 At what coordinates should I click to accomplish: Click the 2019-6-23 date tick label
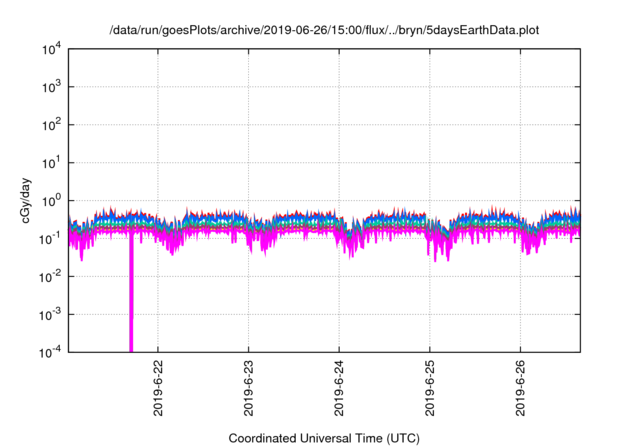coord(249,388)
